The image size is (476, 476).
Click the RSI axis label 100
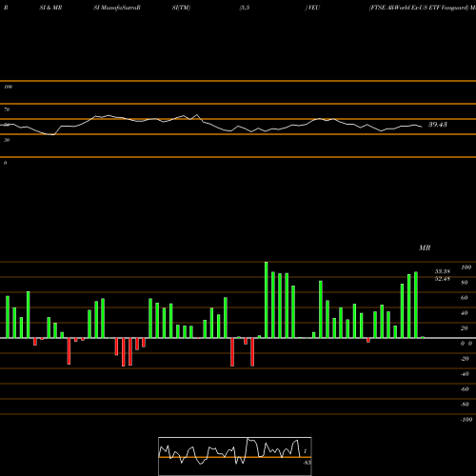[x=9, y=87]
